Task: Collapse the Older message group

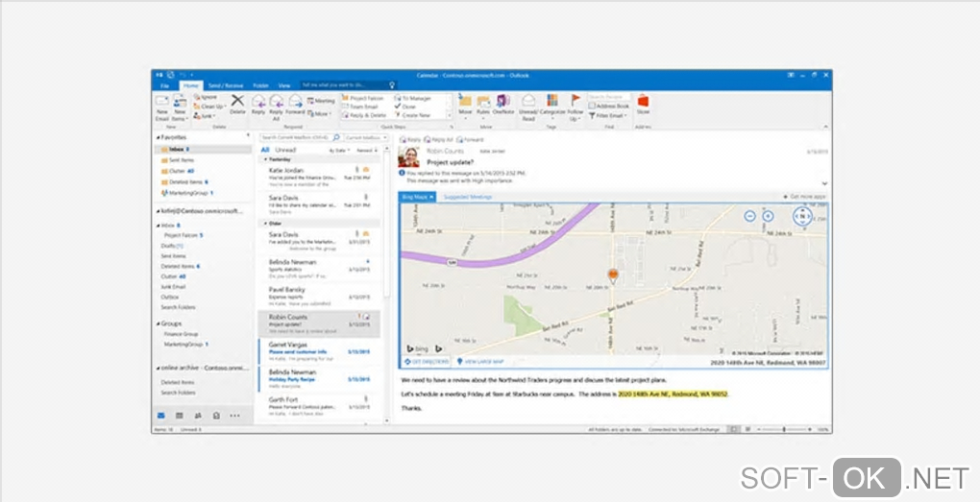Action: (x=265, y=224)
